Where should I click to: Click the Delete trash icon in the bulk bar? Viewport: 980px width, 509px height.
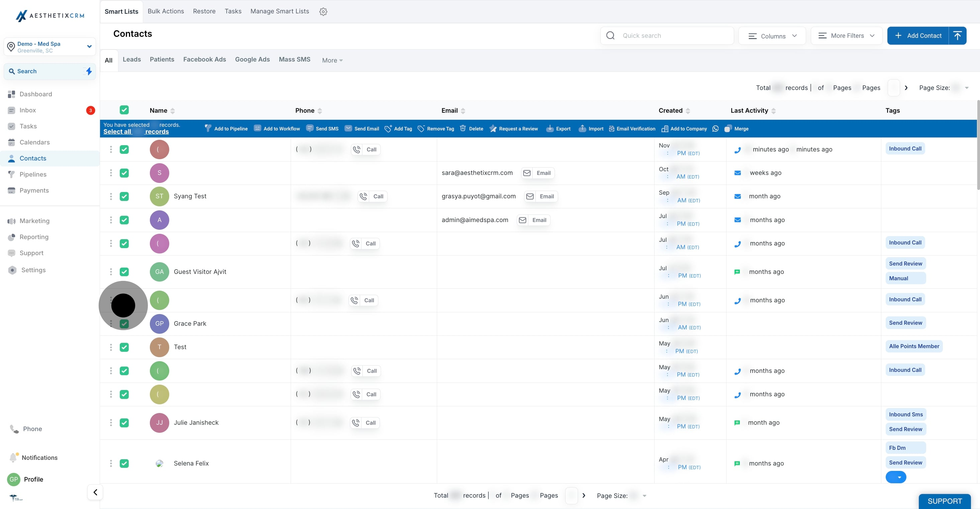click(463, 128)
